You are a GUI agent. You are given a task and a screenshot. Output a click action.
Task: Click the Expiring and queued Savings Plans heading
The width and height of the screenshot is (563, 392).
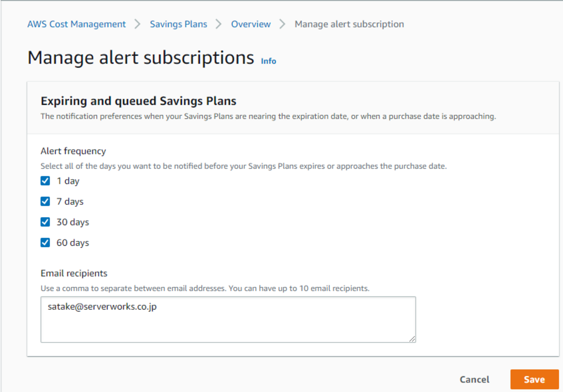point(139,101)
